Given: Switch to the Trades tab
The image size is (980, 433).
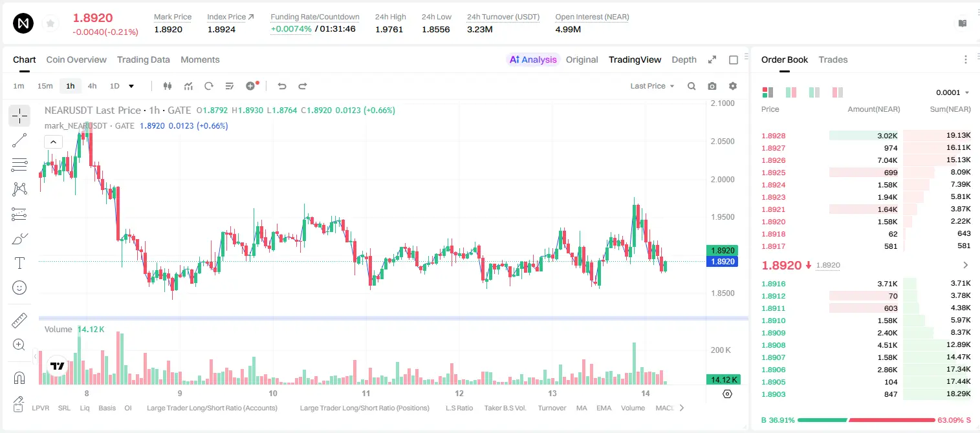Looking at the screenshot, I should pyautogui.click(x=833, y=59).
